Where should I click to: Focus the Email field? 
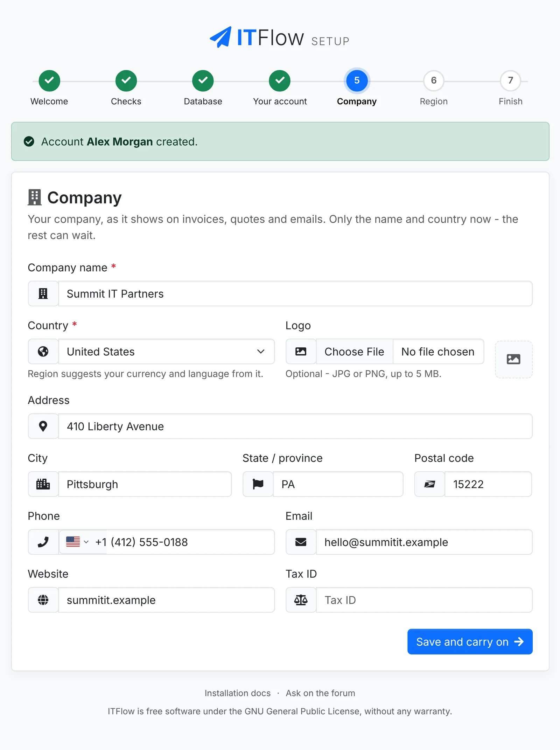[x=424, y=542]
